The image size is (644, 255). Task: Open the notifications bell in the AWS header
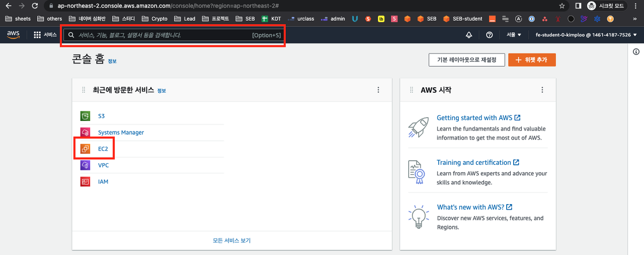(469, 35)
